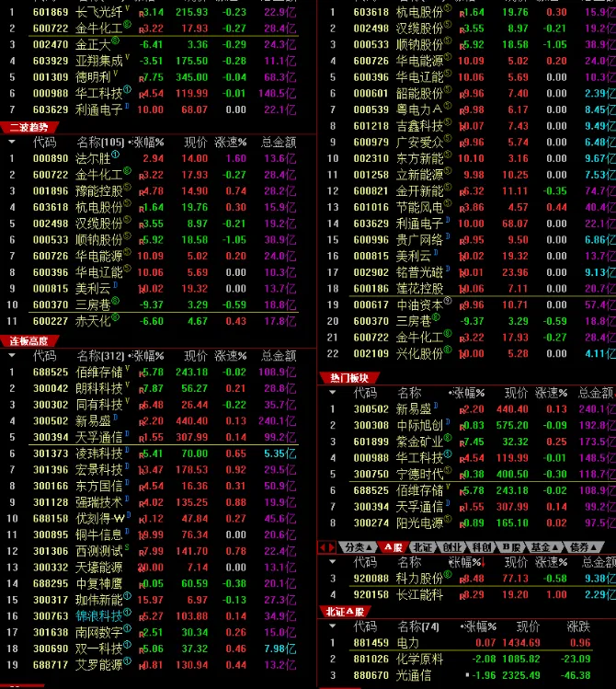This screenshot has height=689, width=616.
Task: Select 920088 科力股份 row
Action: pos(468,578)
